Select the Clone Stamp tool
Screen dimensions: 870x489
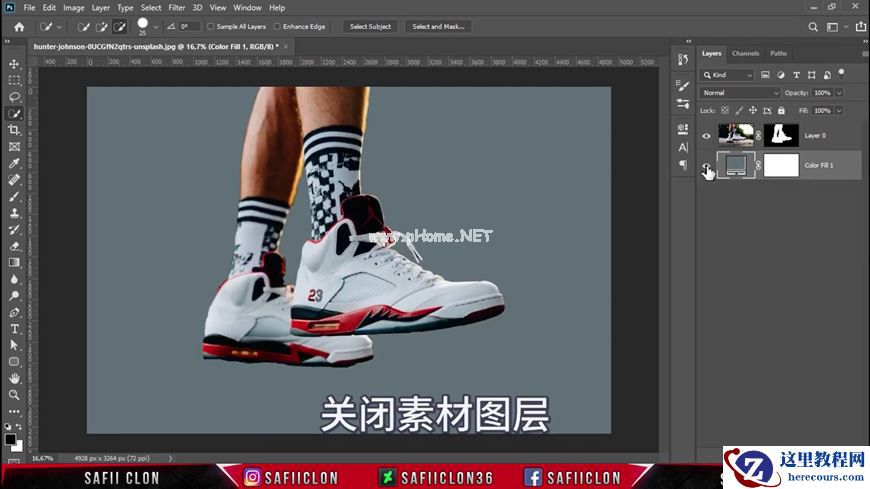[14, 213]
